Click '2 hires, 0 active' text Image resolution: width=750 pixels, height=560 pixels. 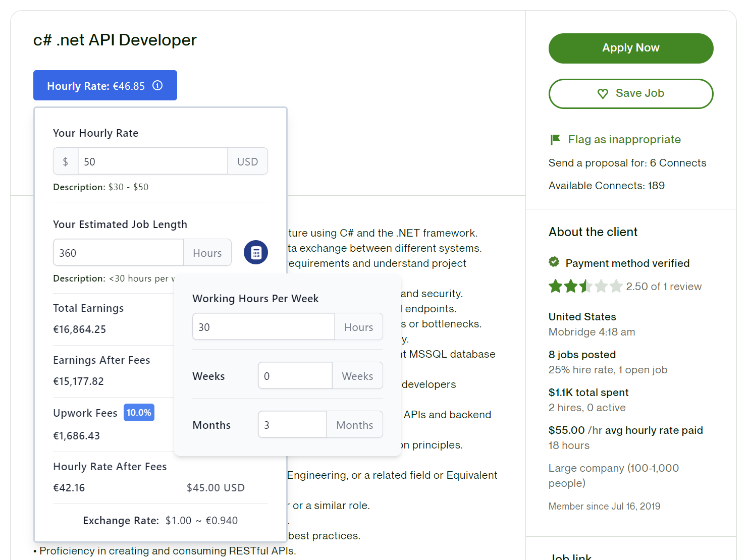pos(587,408)
